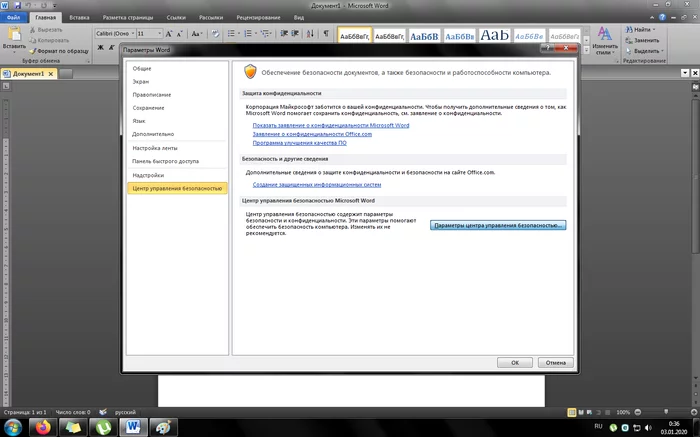This screenshot has height=437, width=700.
Task: Open the clipboard group dialog launcher
Action: (x=88, y=61)
